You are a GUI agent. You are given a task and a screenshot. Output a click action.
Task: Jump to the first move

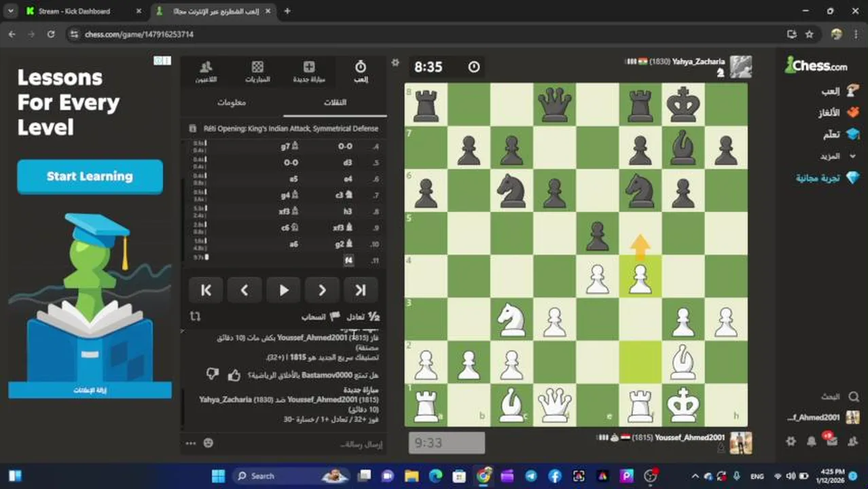pos(206,290)
